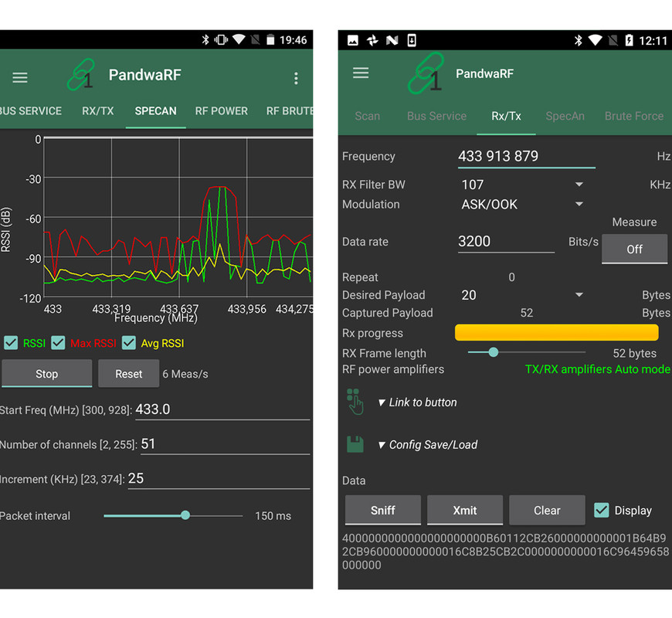
Task: Tap the 52 bytes frame length value
Action: pyautogui.click(x=634, y=353)
